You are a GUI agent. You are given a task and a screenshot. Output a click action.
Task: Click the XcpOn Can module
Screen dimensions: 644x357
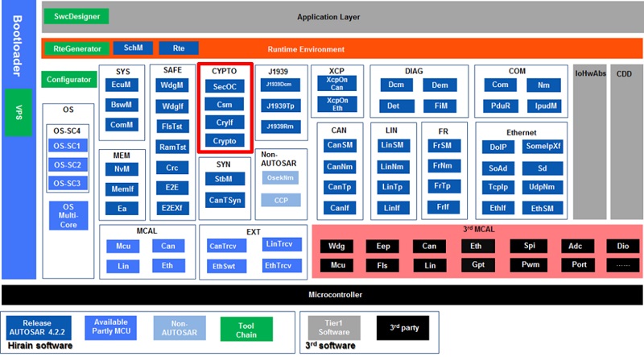(x=336, y=84)
